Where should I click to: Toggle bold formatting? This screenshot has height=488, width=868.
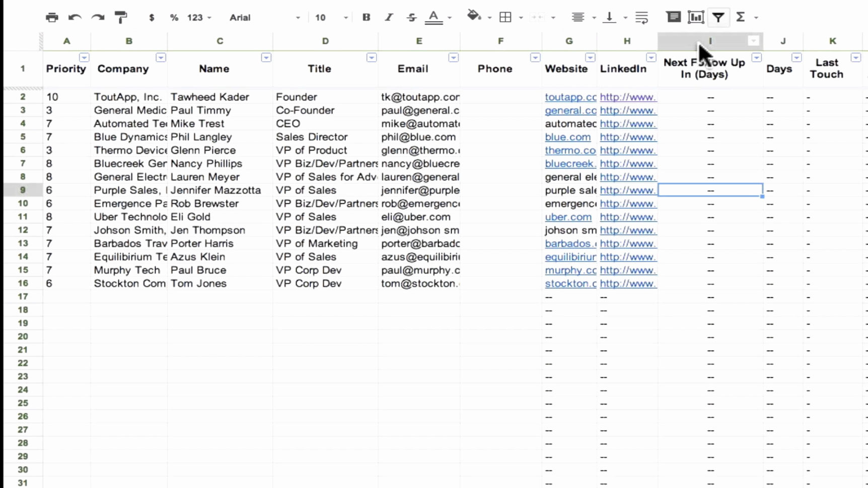tap(366, 17)
